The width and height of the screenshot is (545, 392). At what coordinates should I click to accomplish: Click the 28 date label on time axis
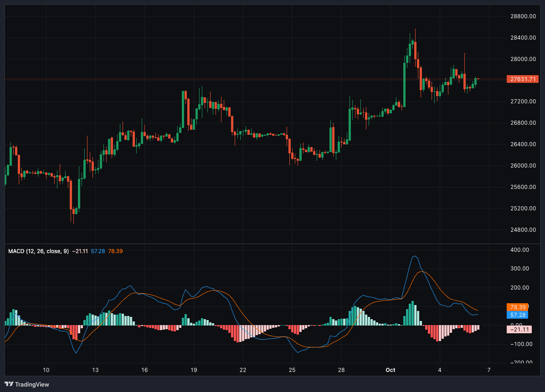(341, 370)
